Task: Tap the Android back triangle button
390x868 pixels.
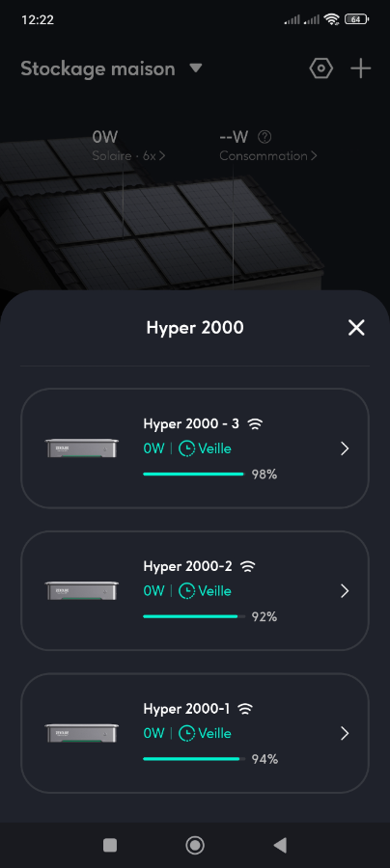Action: pyautogui.click(x=280, y=845)
